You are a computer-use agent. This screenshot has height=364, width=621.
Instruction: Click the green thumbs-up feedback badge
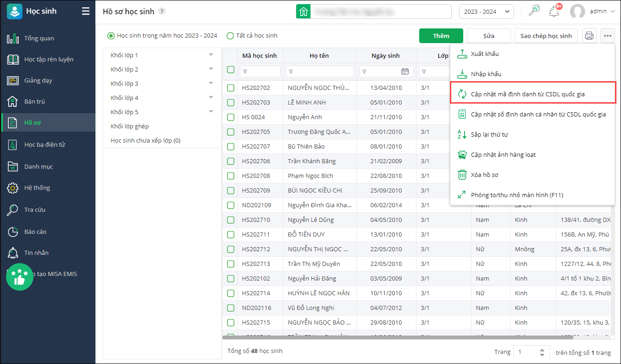[x=20, y=276]
